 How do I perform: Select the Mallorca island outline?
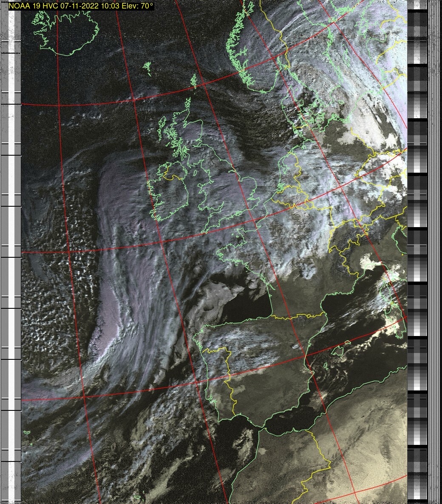point(339,351)
